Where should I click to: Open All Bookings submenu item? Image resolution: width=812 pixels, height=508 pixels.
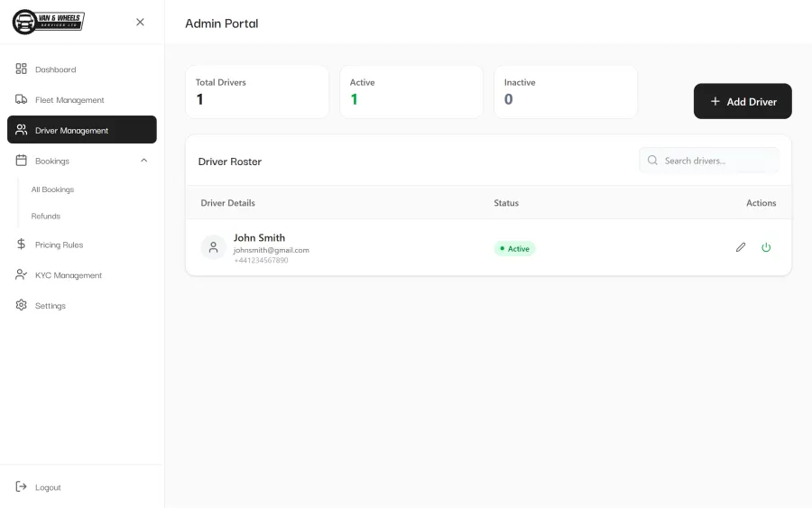coord(52,189)
